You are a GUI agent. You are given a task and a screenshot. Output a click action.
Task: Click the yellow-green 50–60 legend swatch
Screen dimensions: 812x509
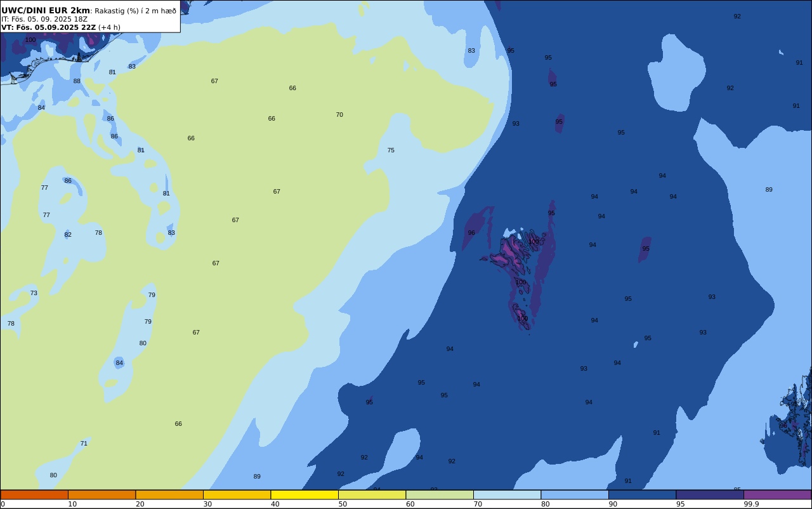[x=372, y=494]
